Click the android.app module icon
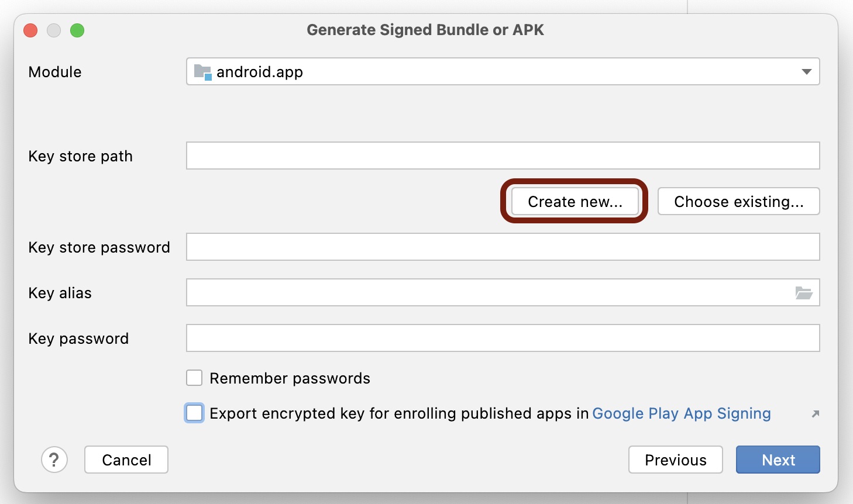The height and width of the screenshot is (504, 853). pyautogui.click(x=202, y=71)
